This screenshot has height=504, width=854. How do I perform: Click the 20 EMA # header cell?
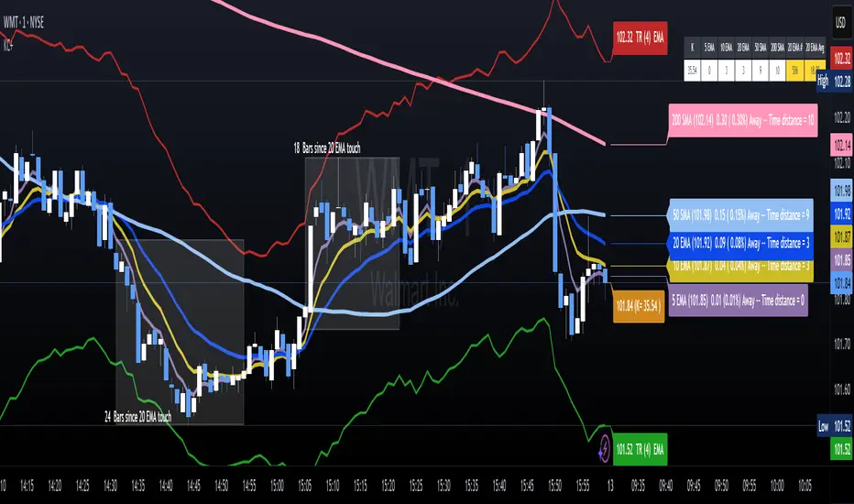tap(794, 48)
